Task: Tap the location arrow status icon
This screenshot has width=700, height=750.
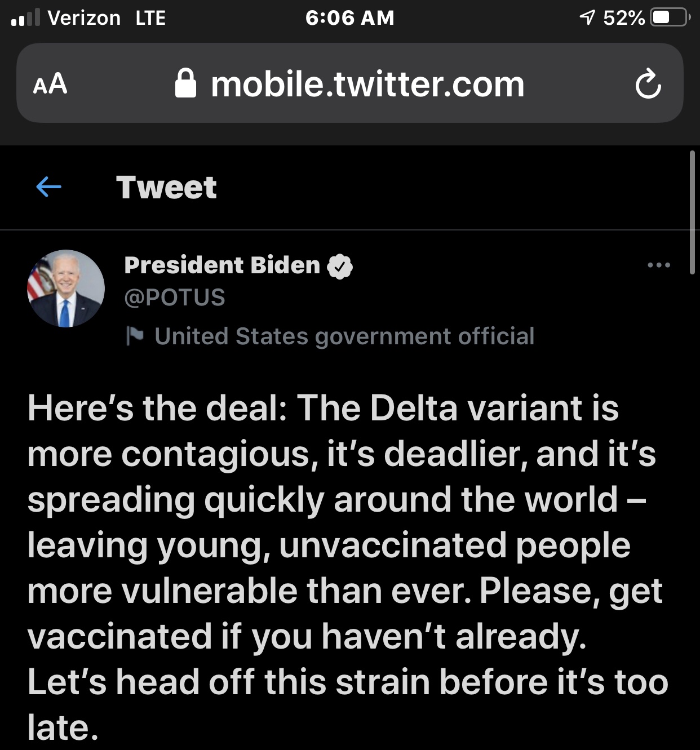Action: click(587, 18)
